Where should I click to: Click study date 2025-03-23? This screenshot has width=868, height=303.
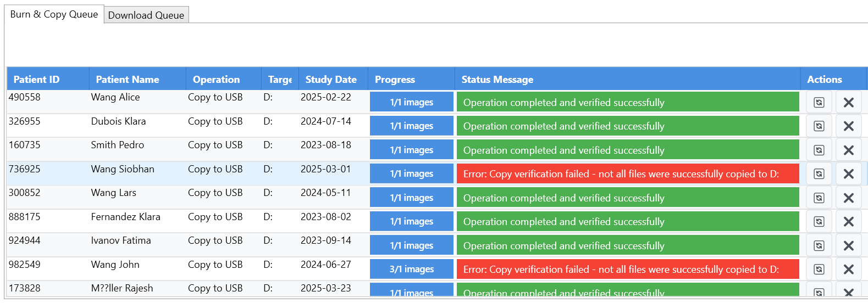pyautogui.click(x=326, y=288)
